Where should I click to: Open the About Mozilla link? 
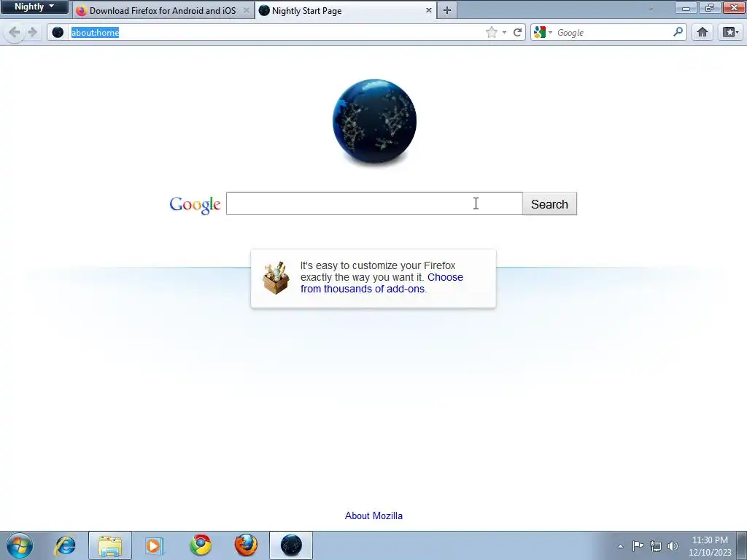[373, 516]
